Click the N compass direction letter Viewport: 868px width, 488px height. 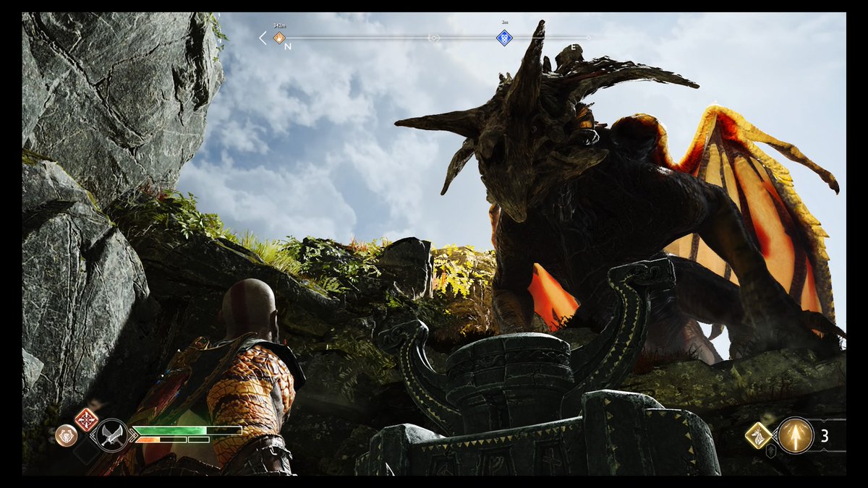pos(287,47)
